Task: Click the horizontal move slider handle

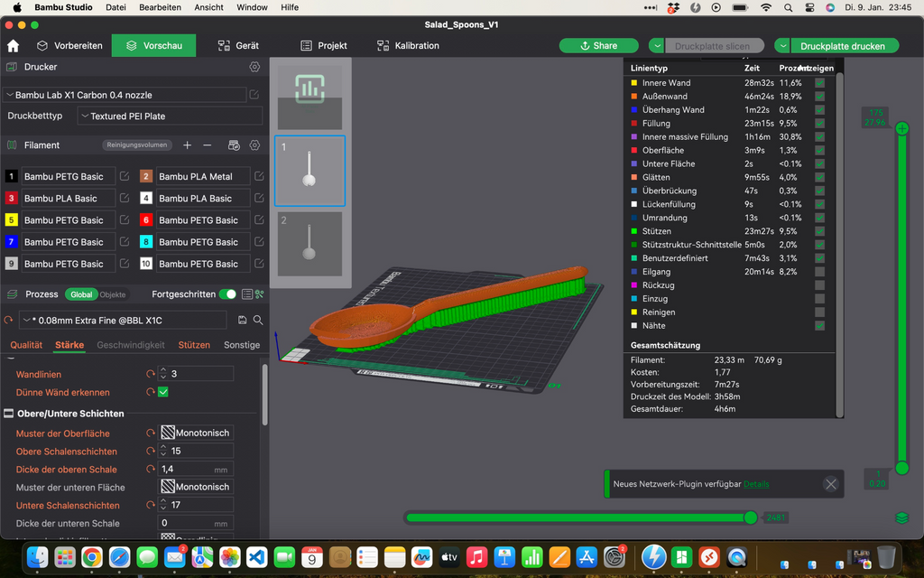Action: pyautogui.click(x=750, y=517)
